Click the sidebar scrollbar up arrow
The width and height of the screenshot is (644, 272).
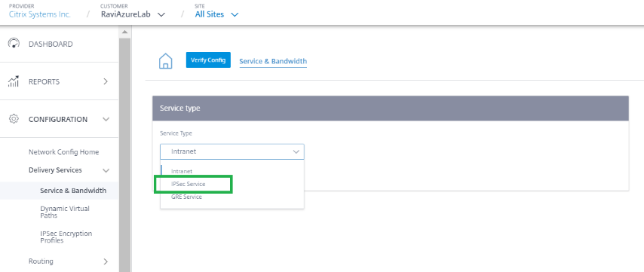[x=124, y=32]
